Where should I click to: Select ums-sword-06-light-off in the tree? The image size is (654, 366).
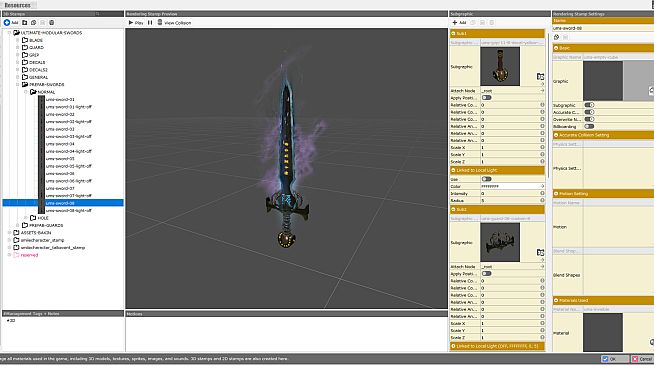point(68,181)
